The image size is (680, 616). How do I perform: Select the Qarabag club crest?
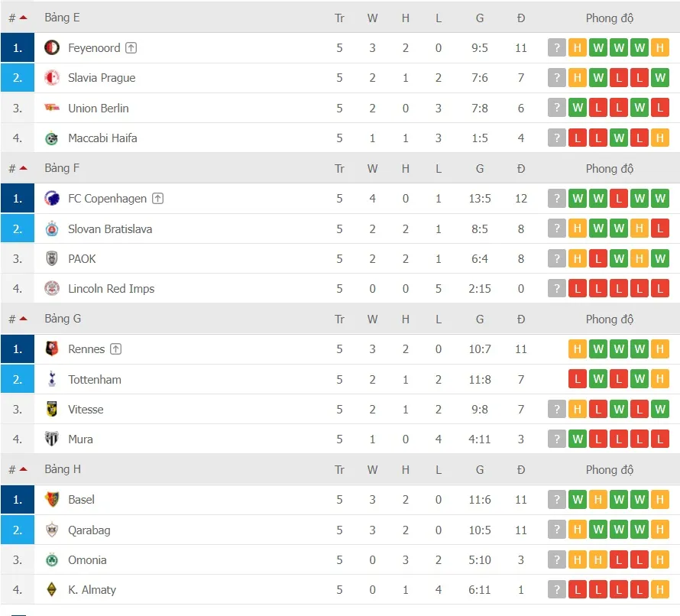tap(50, 530)
